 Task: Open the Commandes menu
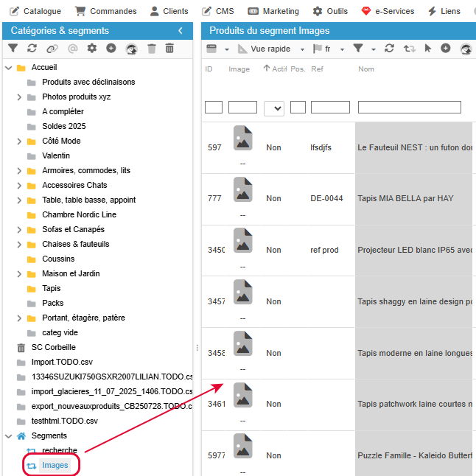click(x=105, y=11)
